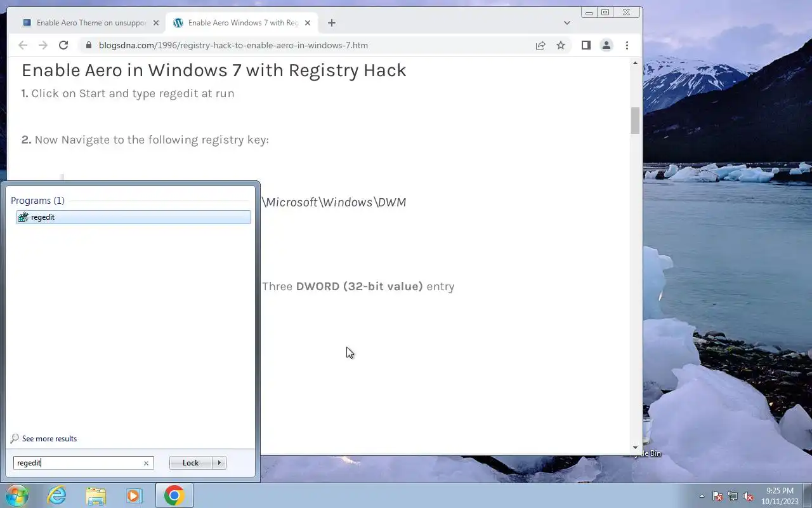Open Chrome profile menu
812x508 pixels.
pos(606,45)
